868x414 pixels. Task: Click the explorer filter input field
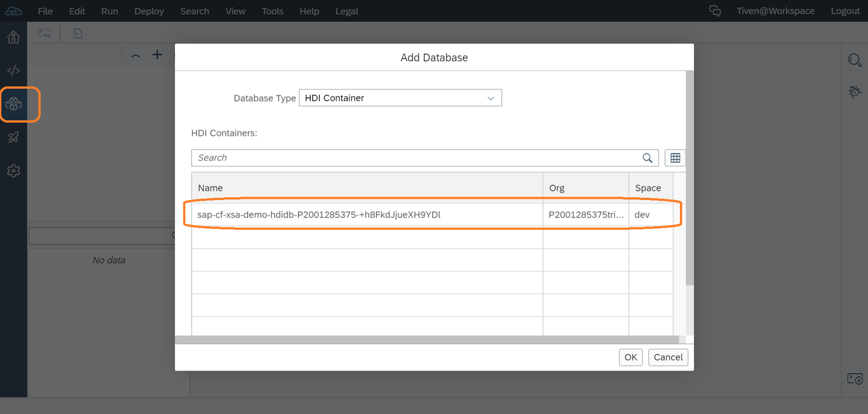click(102, 236)
